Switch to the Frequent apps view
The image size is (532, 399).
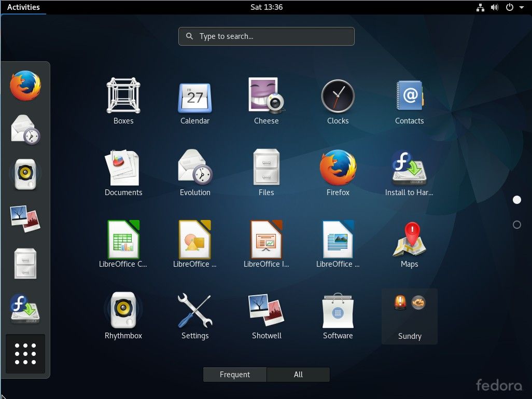coord(235,375)
